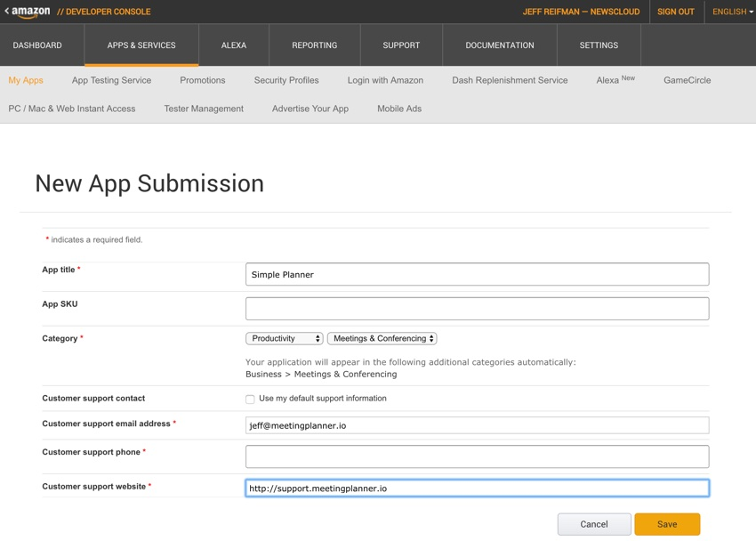Screen dimensions: 756x541
Task: Click the Amazon logo in header
Action: (x=31, y=12)
